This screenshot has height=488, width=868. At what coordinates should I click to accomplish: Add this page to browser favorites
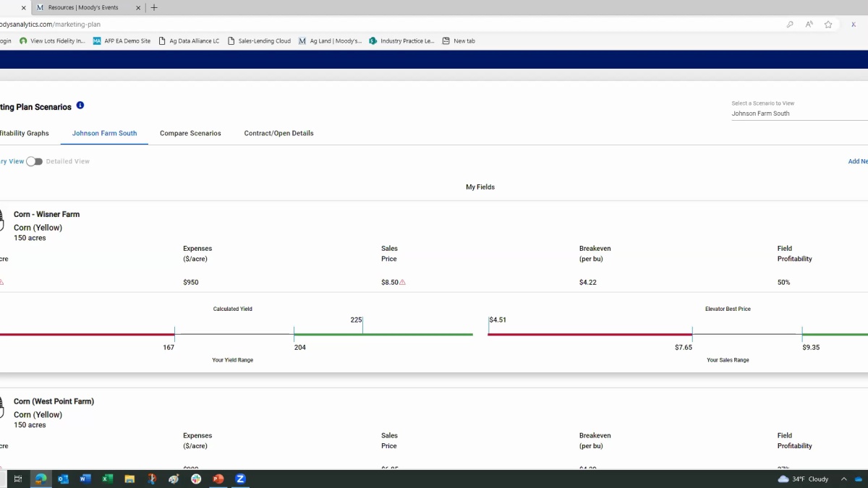pyautogui.click(x=828, y=25)
